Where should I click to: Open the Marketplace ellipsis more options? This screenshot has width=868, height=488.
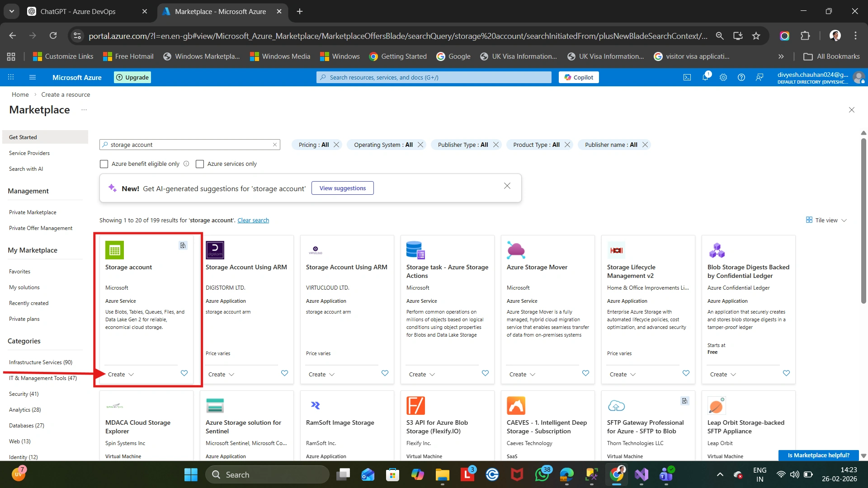click(x=84, y=110)
